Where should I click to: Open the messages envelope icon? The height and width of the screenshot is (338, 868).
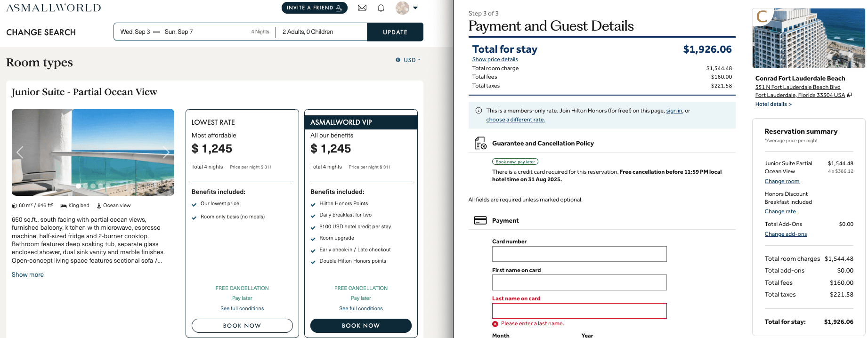(x=362, y=8)
